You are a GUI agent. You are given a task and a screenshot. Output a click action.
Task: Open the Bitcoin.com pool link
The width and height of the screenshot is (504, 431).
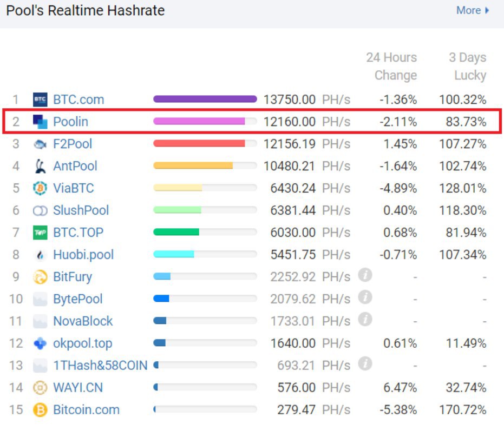(x=87, y=410)
